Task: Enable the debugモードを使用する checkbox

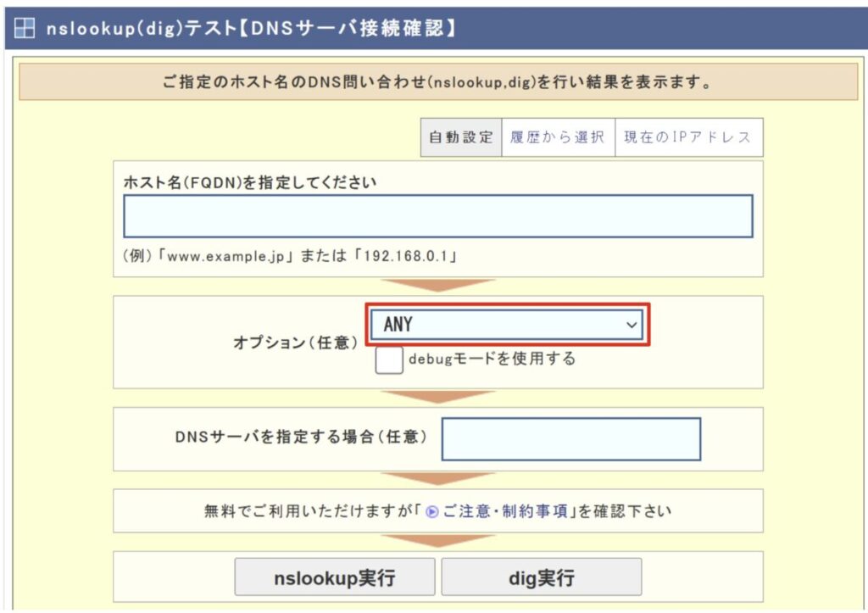Action: [389, 360]
